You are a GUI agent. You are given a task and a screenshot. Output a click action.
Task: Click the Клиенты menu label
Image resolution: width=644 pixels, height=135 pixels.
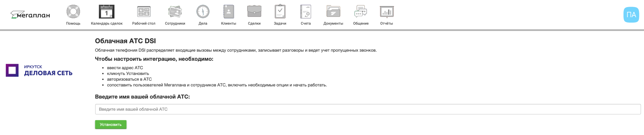(x=228, y=24)
